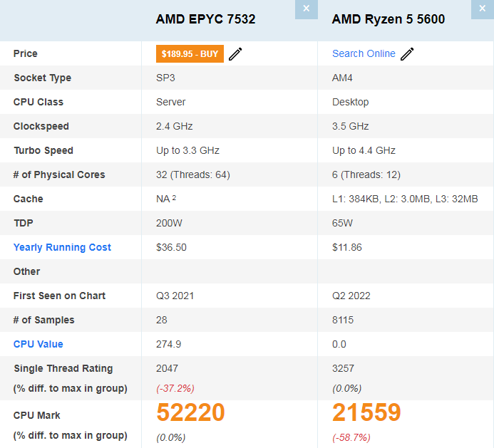Open the CPU Value link
The width and height of the screenshot is (494, 448).
point(38,344)
